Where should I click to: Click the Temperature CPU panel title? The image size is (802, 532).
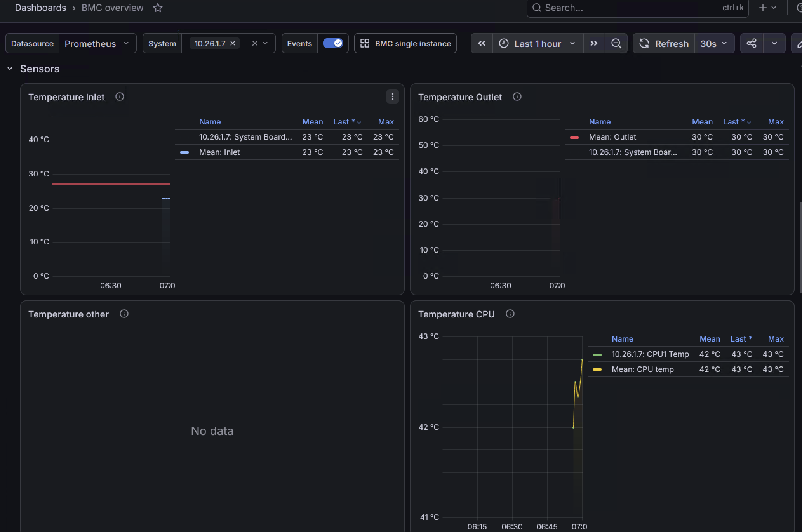[x=456, y=314]
